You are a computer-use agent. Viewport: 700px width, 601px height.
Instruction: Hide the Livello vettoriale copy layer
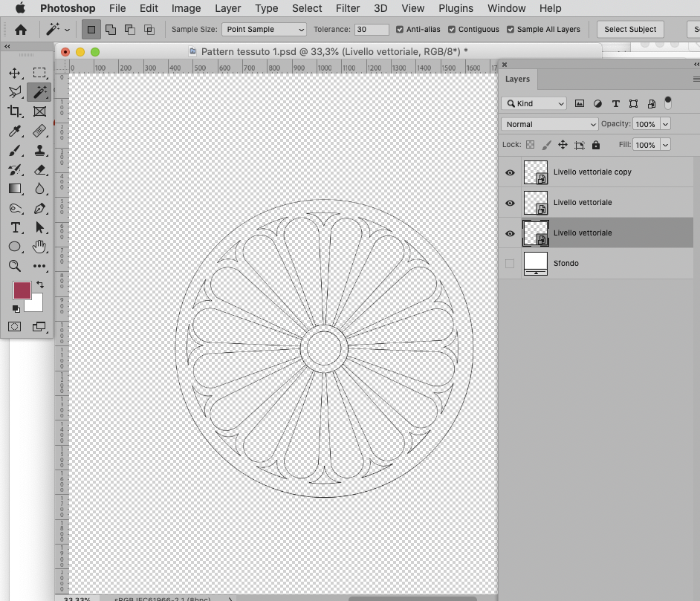[x=510, y=172]
